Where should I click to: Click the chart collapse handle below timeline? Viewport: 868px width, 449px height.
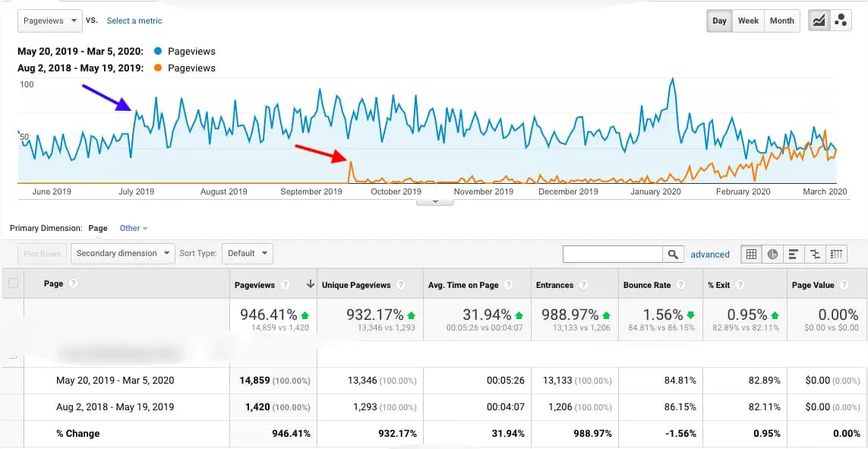tap(435, 202)
